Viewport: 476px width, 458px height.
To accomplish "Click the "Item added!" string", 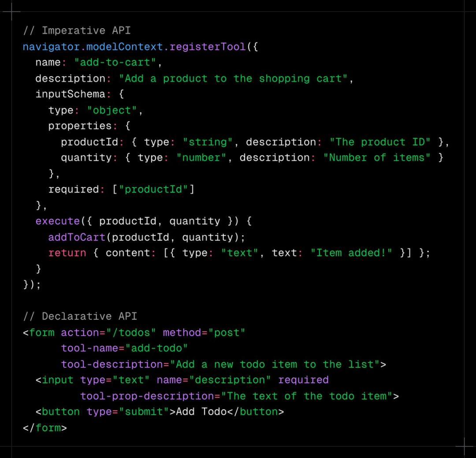I will 351,253.
